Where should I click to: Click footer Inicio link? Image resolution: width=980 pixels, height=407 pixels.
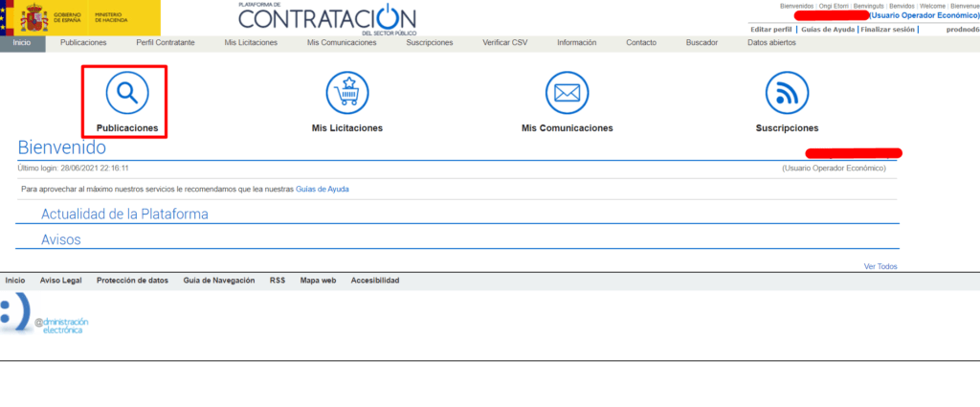[15, 281]
